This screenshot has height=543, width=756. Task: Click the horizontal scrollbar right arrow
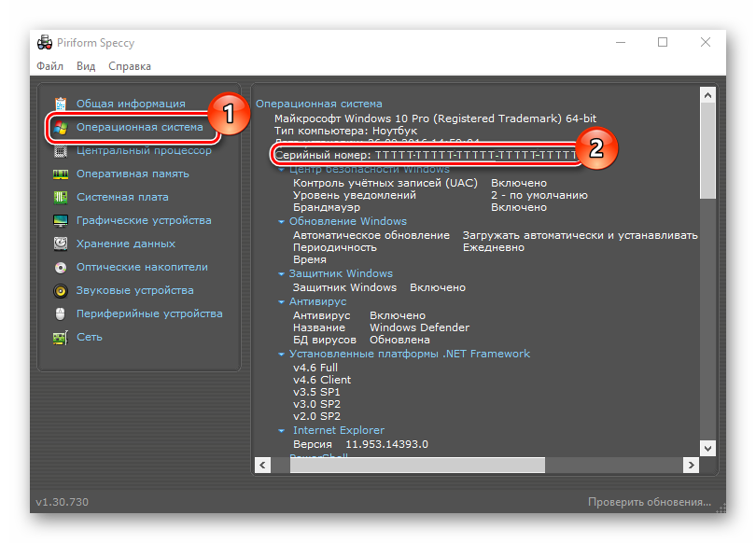tap(691, 465)
